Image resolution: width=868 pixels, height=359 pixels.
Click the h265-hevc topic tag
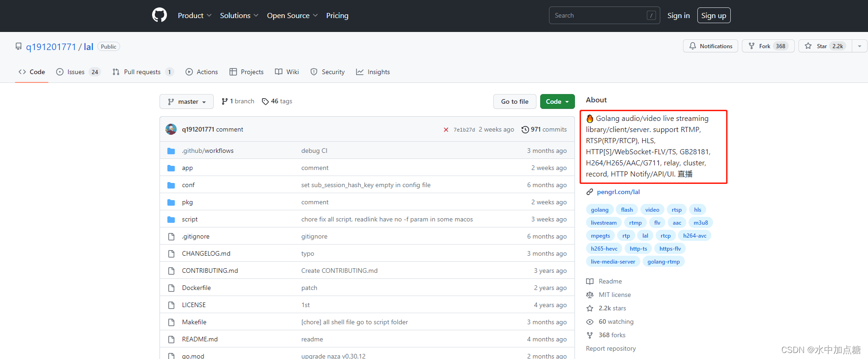pyautogui.click(x=604, y=249)
